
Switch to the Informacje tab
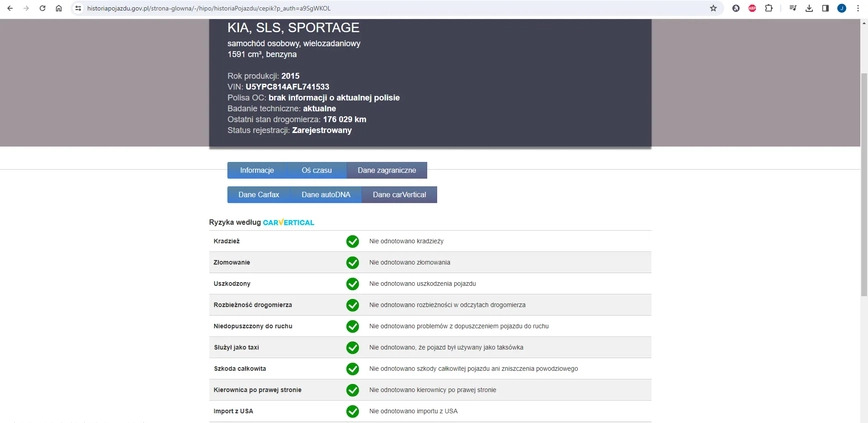(257, 171)
